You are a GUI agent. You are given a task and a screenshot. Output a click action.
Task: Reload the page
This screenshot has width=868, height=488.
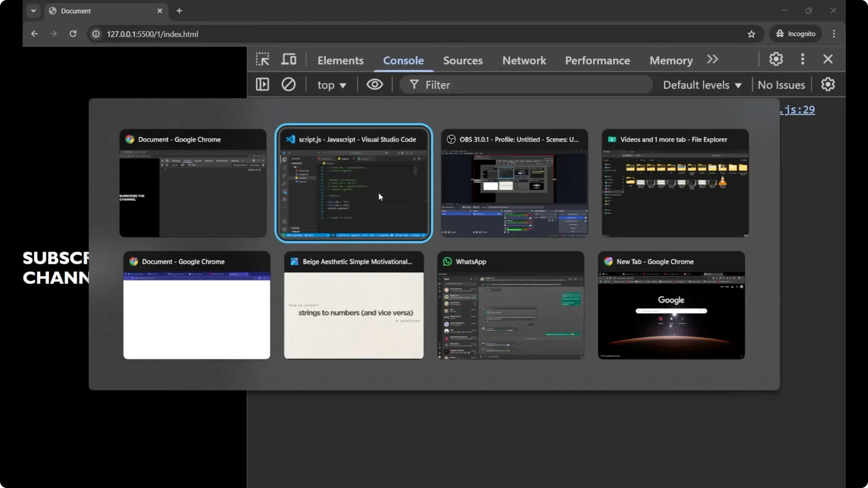[73, 34]
